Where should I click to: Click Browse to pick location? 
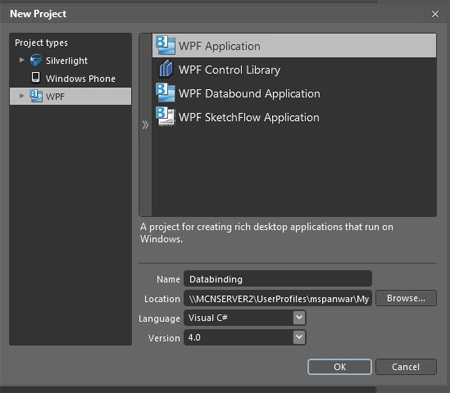406,298
